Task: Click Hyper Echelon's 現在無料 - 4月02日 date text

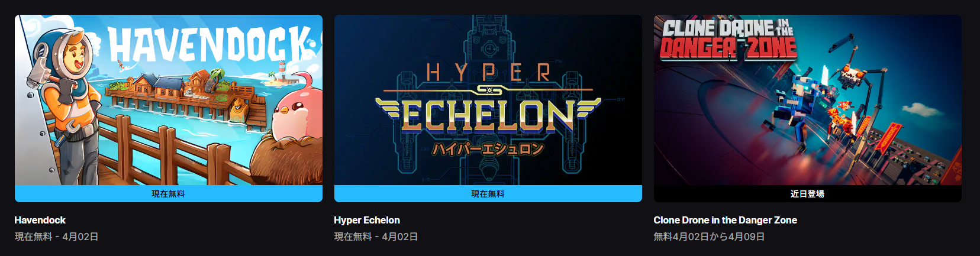Action: pyautogui.click(x=376, y=236)
